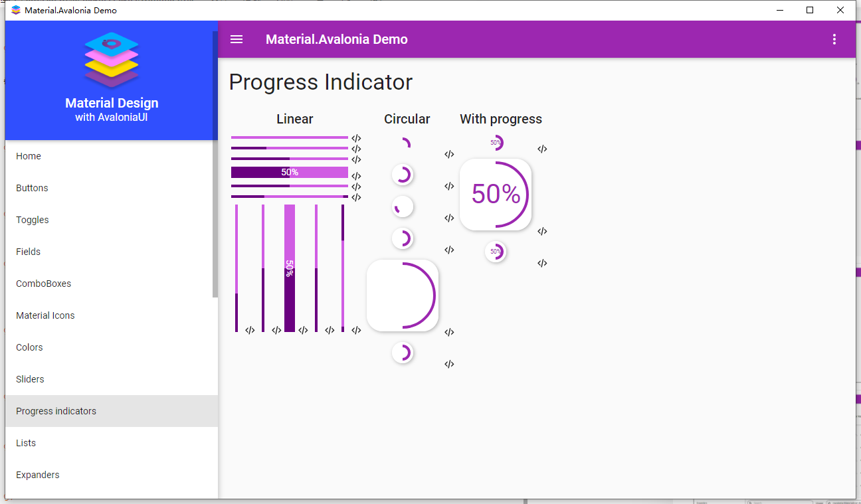Open the ComboBoxes demo page
The height and width of the screenshot is (504, 861).
click(111, 284)
